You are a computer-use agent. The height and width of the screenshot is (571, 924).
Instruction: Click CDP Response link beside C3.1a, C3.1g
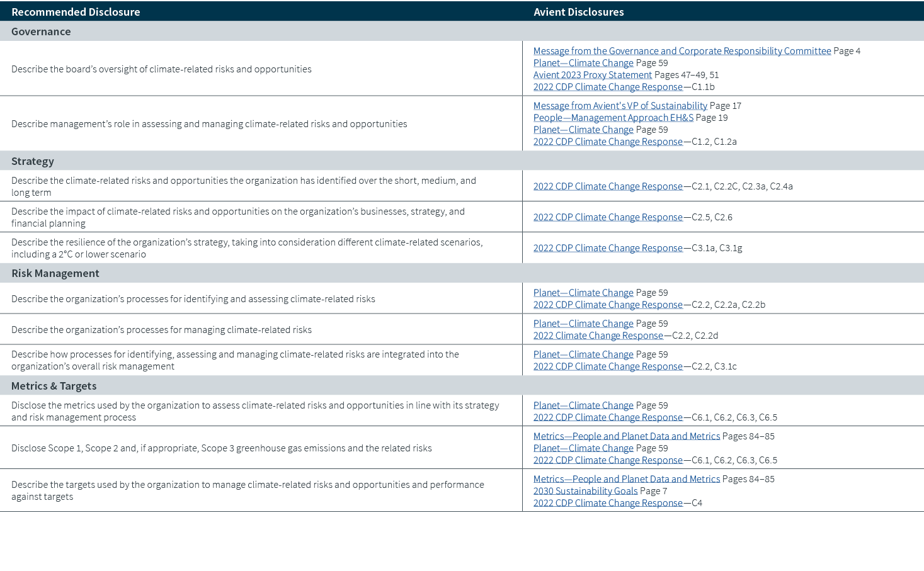607,248
